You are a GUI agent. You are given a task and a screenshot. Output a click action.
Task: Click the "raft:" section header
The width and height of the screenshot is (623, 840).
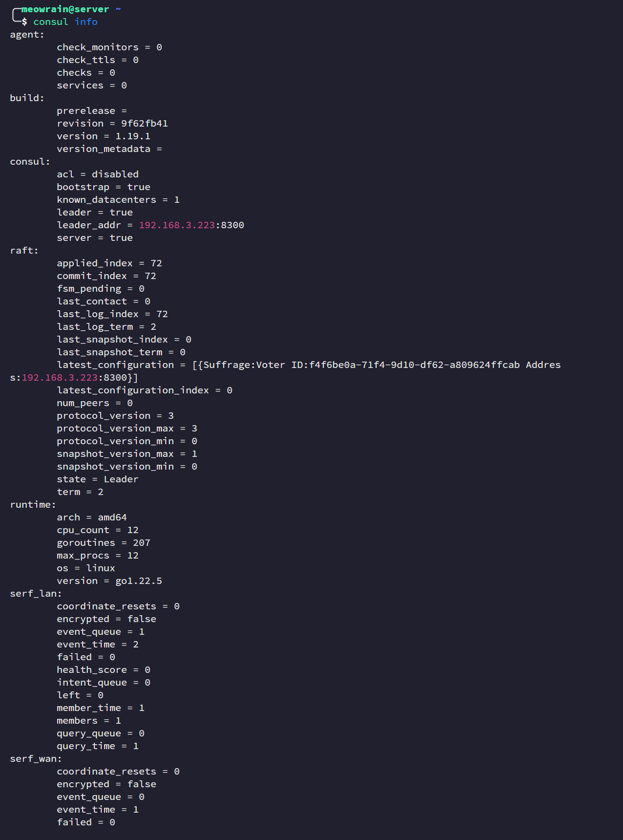coord(24,251)
